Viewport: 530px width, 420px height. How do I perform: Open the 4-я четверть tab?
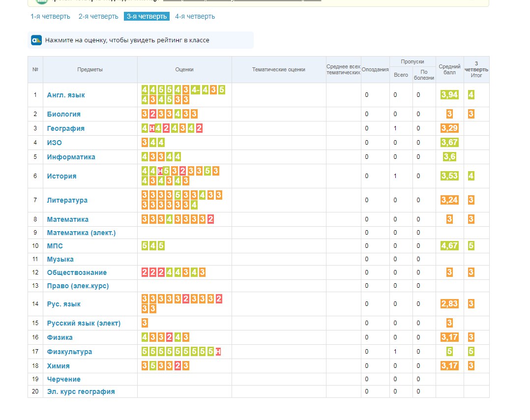(195, 16)
